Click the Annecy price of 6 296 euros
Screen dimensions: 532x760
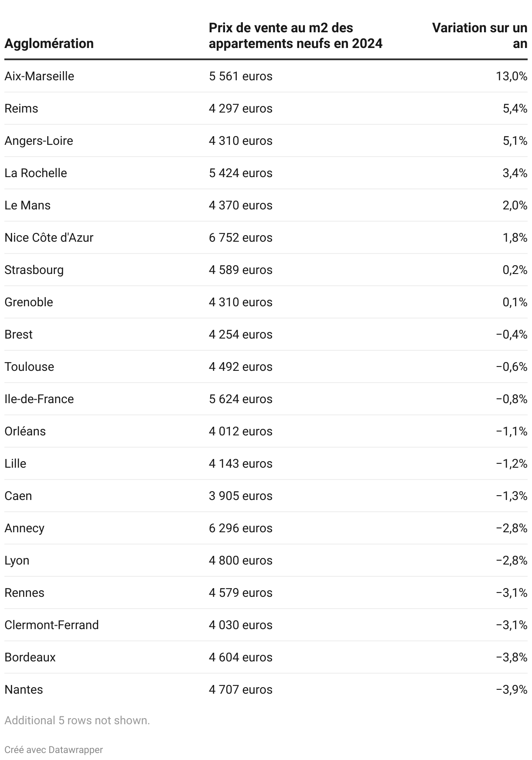click(x=240, y=528)
